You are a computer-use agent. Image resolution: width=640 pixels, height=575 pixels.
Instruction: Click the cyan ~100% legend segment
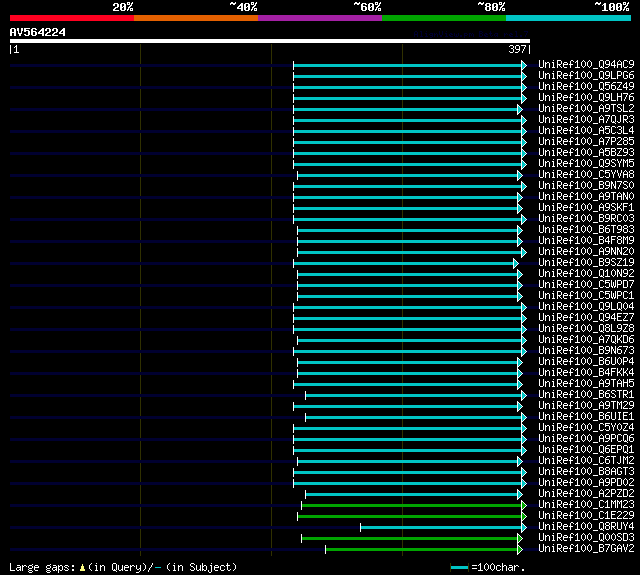click(568, 18)
